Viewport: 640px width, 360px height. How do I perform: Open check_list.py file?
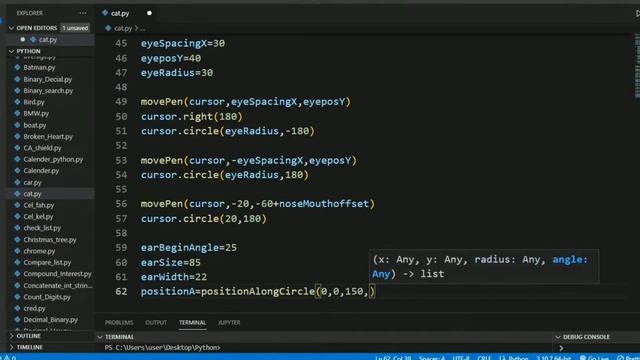pyautogui.click(x=42, y=228)
